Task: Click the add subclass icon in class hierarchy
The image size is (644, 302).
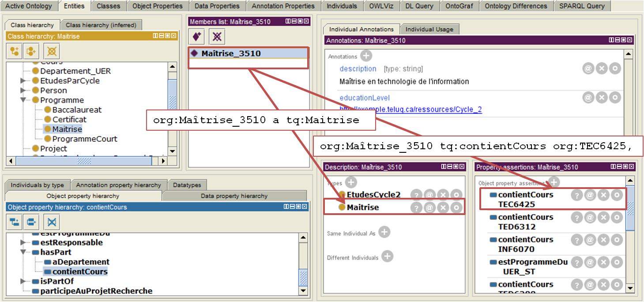Action: pos(15,51)
